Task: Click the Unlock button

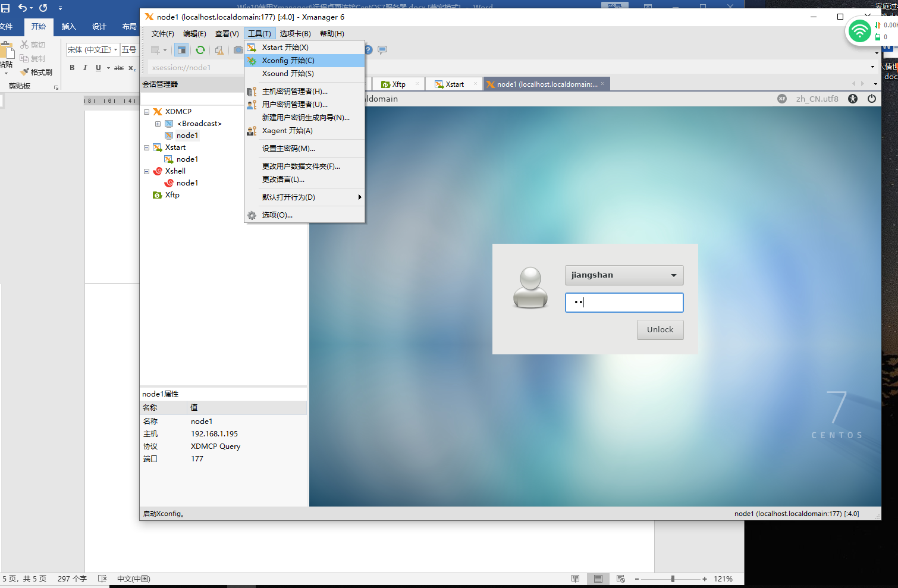Action: tap(660, 330)
